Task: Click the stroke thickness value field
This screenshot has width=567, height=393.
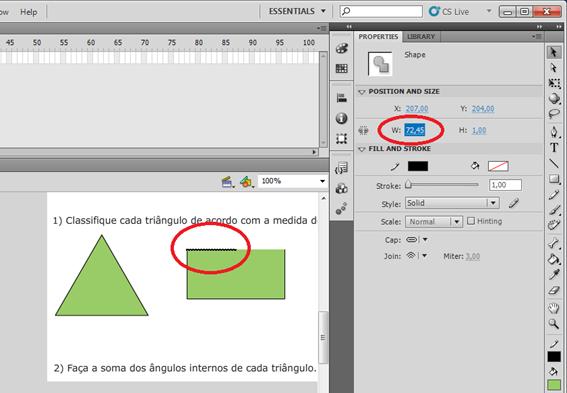Action: point(505,185)
